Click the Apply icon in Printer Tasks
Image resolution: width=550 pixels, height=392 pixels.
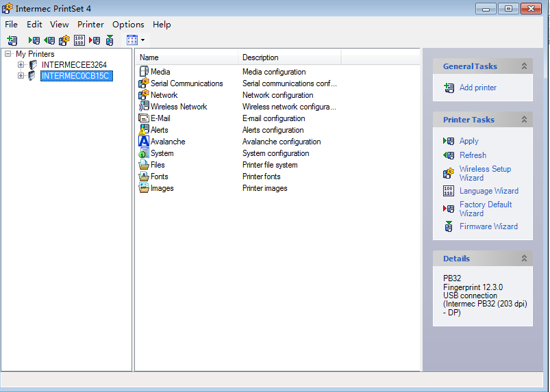[x=449, y=141]
